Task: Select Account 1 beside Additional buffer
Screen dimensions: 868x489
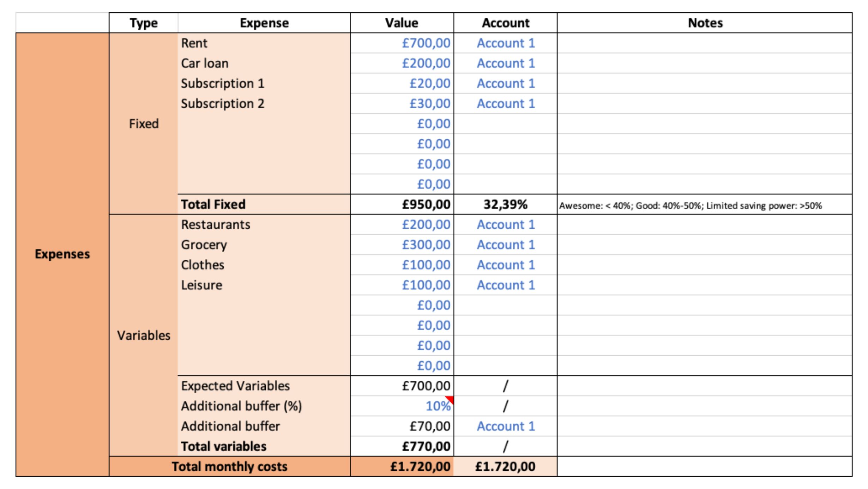Action: tap(505, 426)
